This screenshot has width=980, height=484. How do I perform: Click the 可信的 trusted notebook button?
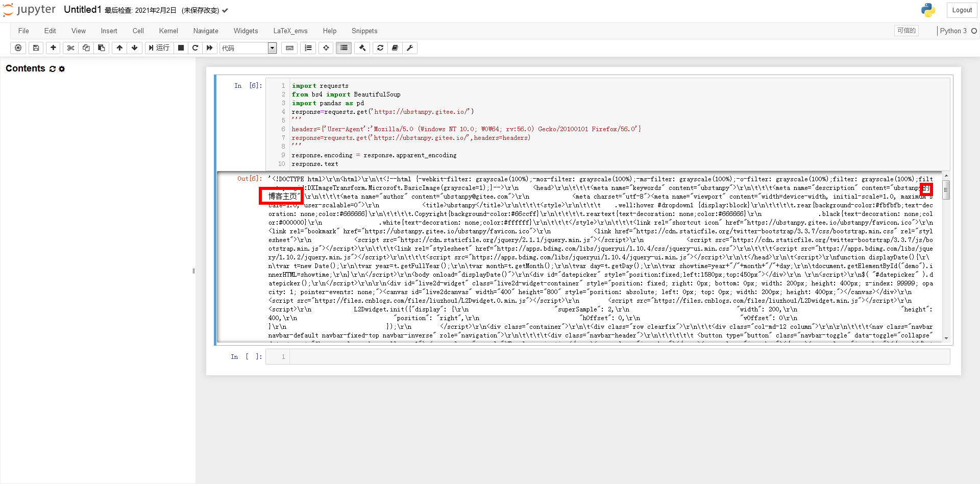click(906, 31)
